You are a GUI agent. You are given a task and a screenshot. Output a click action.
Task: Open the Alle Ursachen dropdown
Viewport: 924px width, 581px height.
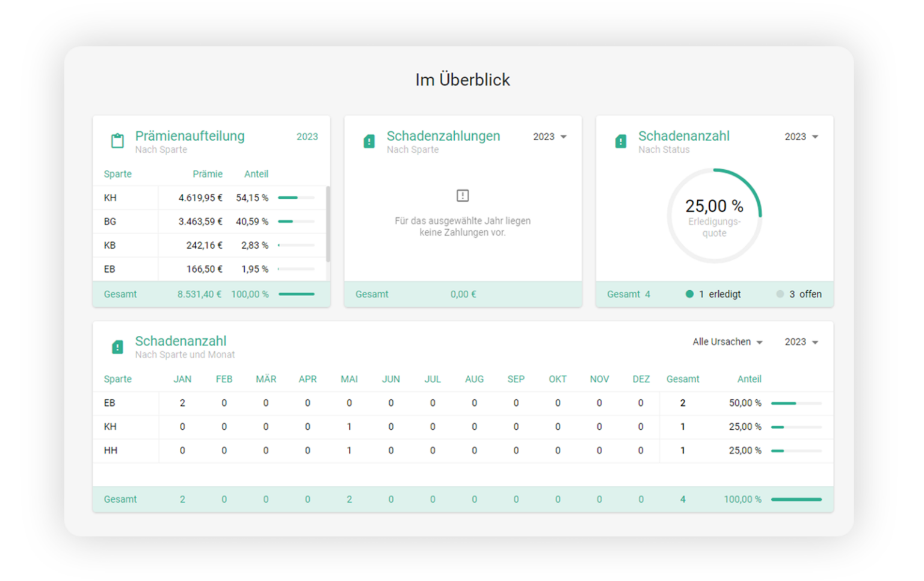click(x=727, y=342)
